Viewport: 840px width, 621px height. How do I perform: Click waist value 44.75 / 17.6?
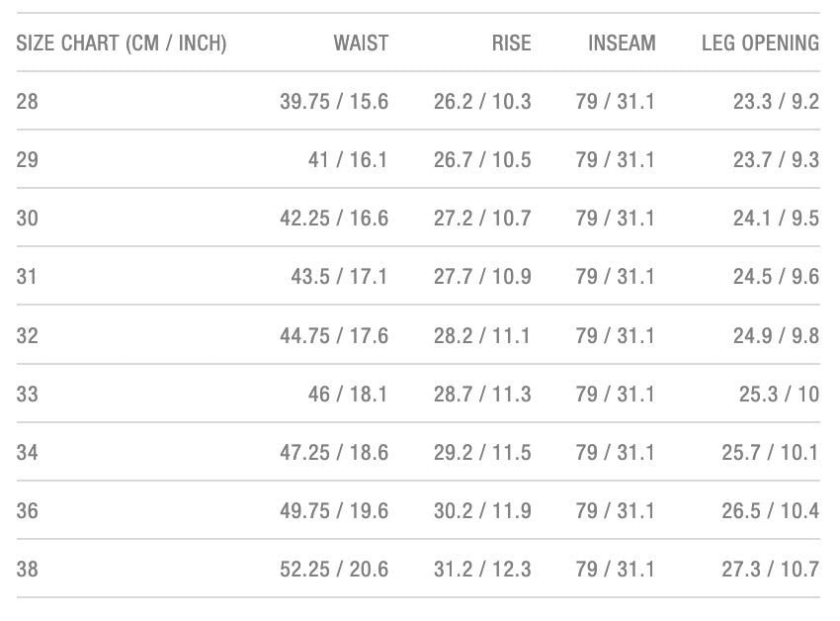(x=334, y=335)
